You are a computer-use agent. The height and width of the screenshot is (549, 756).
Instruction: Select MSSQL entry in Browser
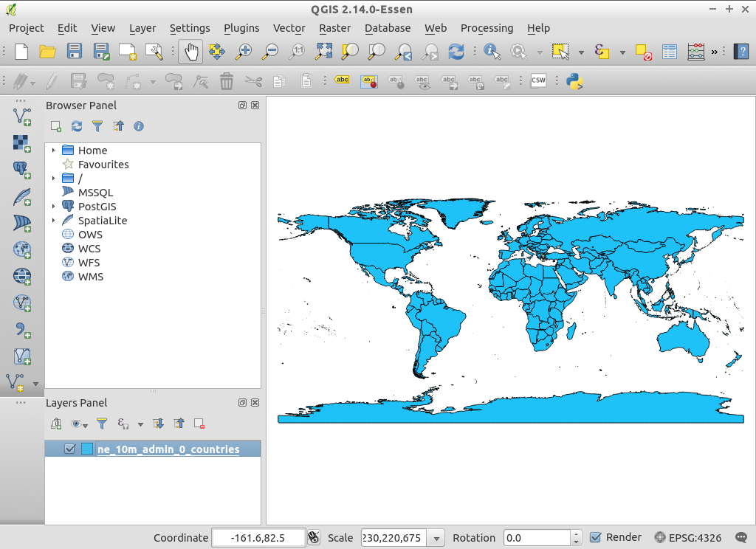(95, 193)
